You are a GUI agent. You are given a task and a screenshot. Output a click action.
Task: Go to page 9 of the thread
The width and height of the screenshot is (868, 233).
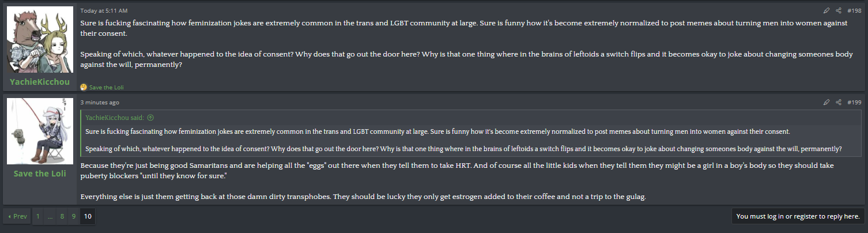pos(74,216)
